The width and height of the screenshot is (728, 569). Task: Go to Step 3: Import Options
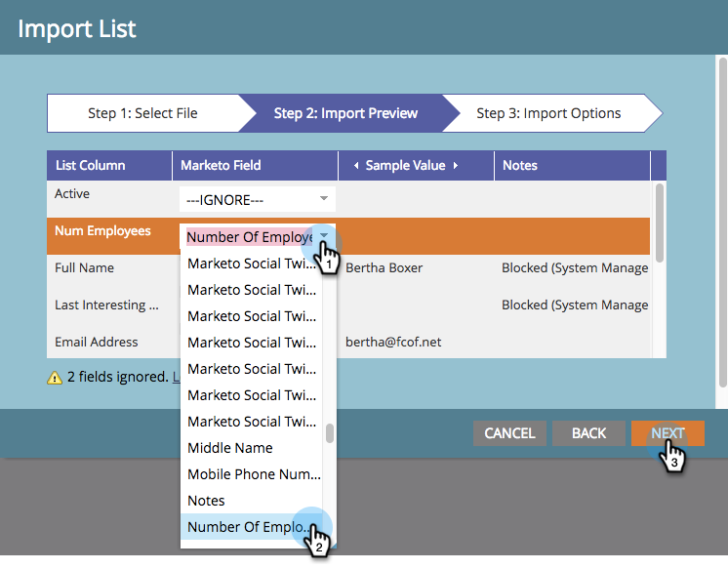coord(548,113)
